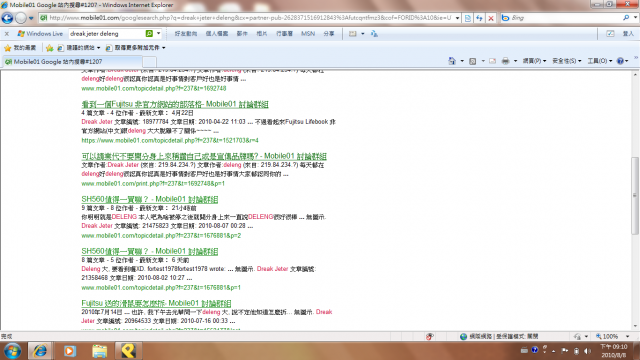Click the Print icon
The height and width of the screenshot is (360, 640).
(505, 61)
